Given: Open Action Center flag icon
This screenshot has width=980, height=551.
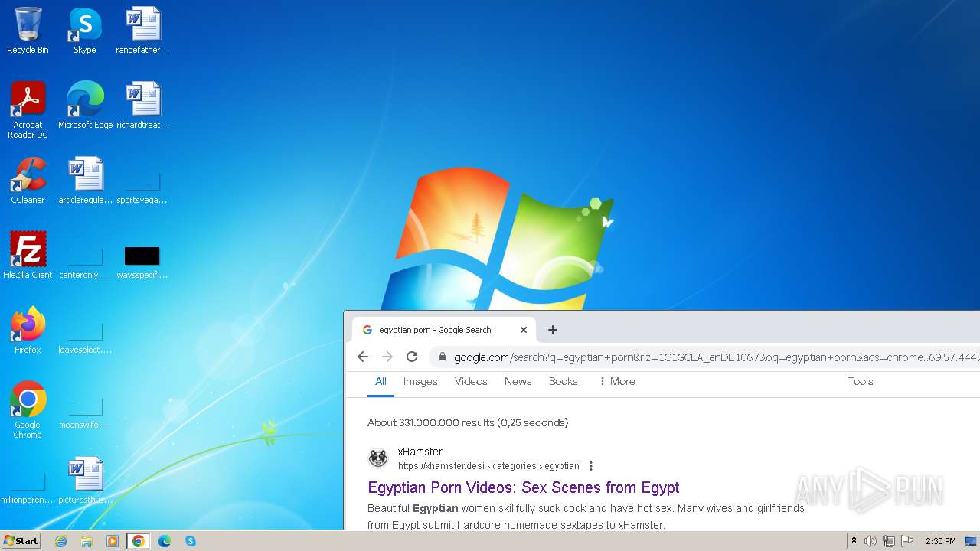Looking at the screenshot, I should click(907, 541).
